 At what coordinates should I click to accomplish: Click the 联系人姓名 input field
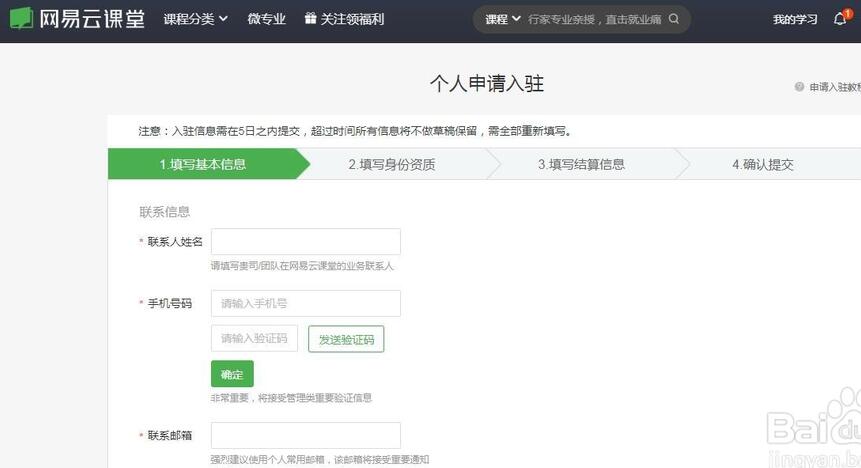click(306, 242)
